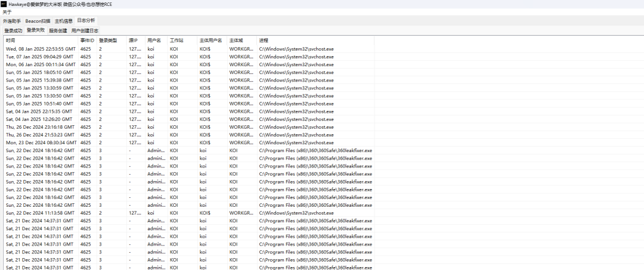644x270 pixels.
Task: Click the Hawkeye app icon in title bar
Action: (x=4, y=4)
